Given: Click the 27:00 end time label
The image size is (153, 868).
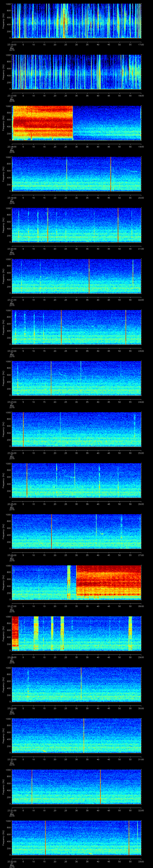Looking at the screenshot, I should (x=141, y=555).
